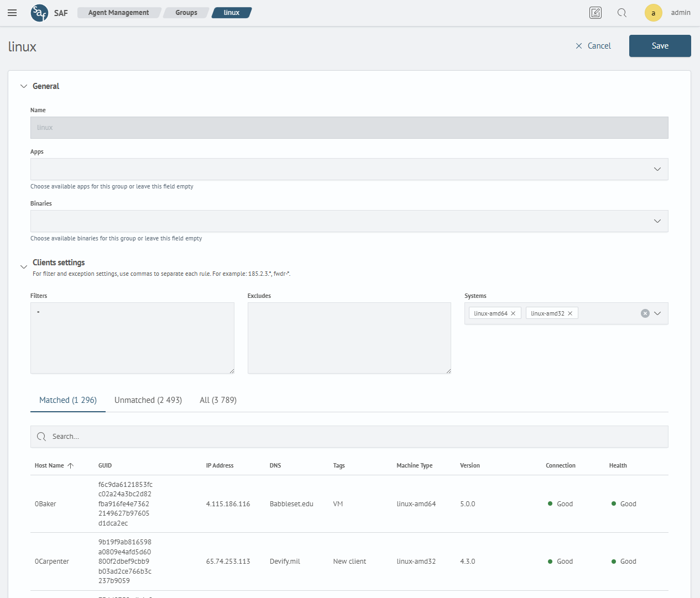Open the Binaries dropdown

point(349,221)
